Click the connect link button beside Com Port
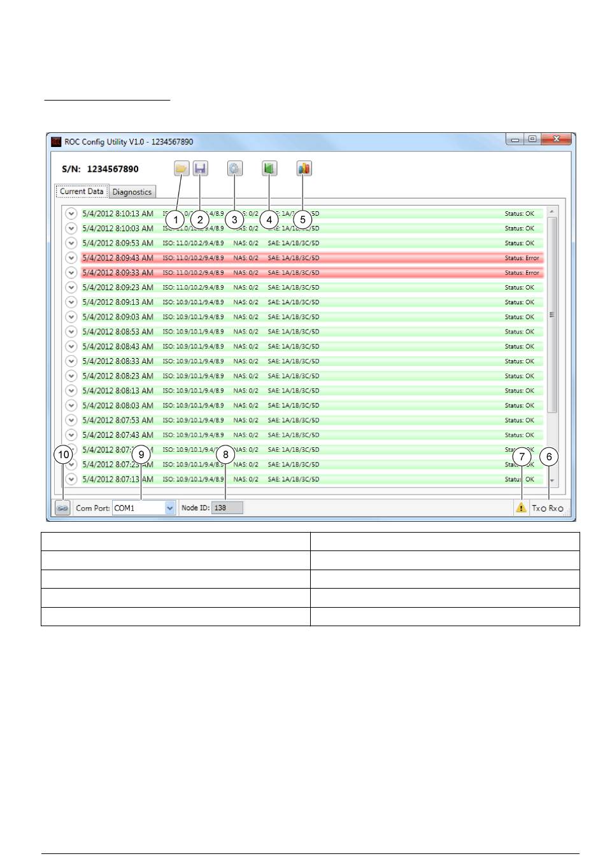 coord(62,508)
